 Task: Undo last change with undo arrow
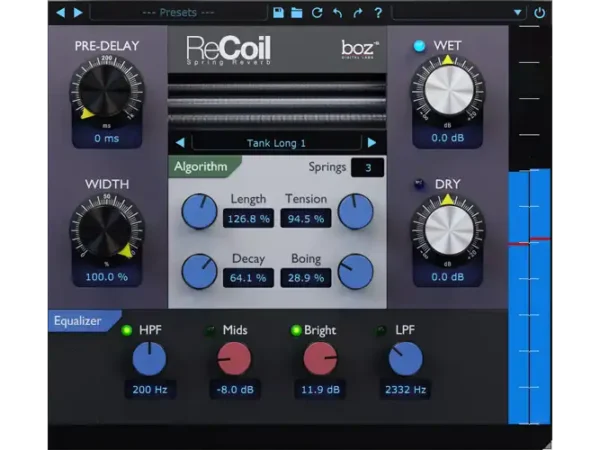[337, 13]
